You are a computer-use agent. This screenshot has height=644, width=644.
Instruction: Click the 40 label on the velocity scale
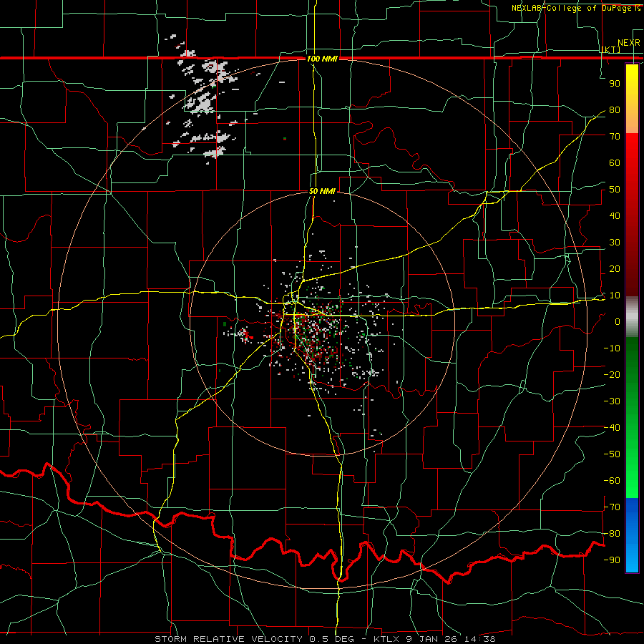(x=615, y=216)
